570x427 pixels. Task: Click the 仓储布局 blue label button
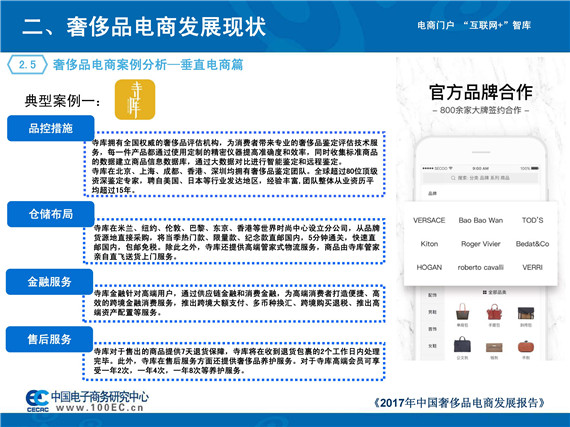pos(51,214)
